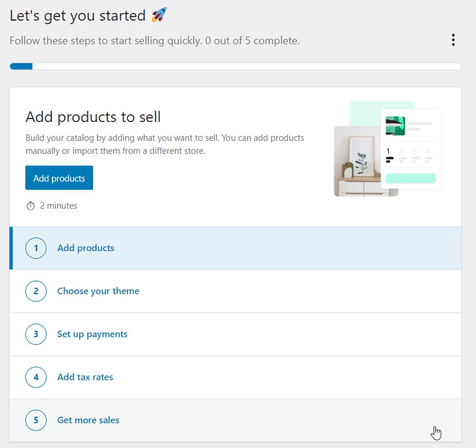Click the 2 minutes time estimate
This screenshot has width=476, height=448.
(58, 206)
